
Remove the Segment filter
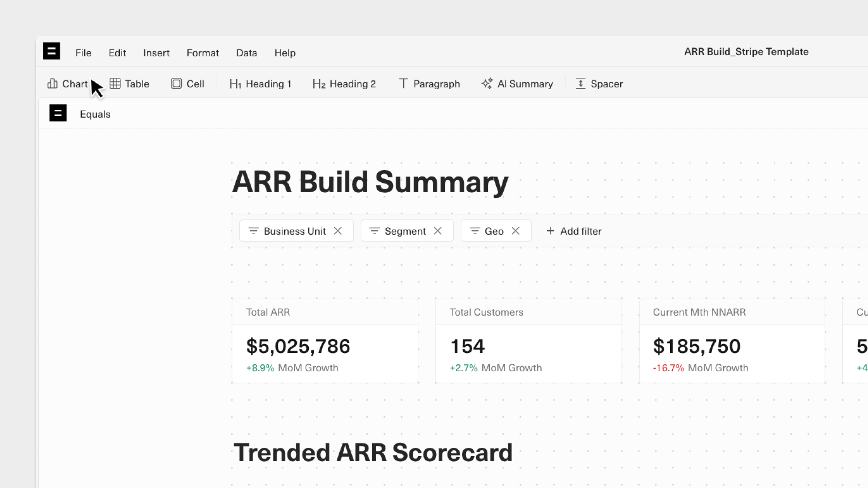[438, 231]
